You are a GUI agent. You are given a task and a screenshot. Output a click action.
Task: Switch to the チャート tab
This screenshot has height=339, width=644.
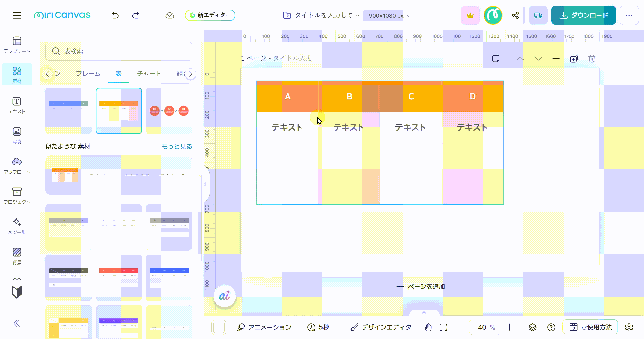tap(149, 74)
